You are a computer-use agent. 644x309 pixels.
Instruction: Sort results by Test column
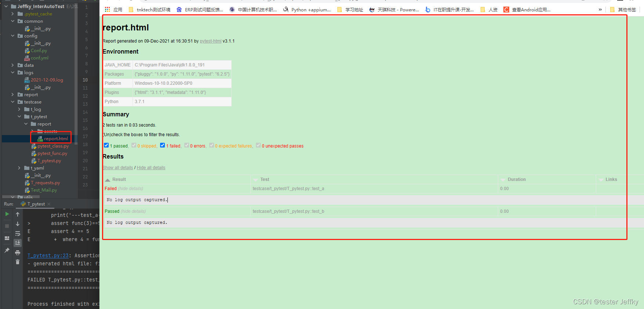tap(265, 179)
